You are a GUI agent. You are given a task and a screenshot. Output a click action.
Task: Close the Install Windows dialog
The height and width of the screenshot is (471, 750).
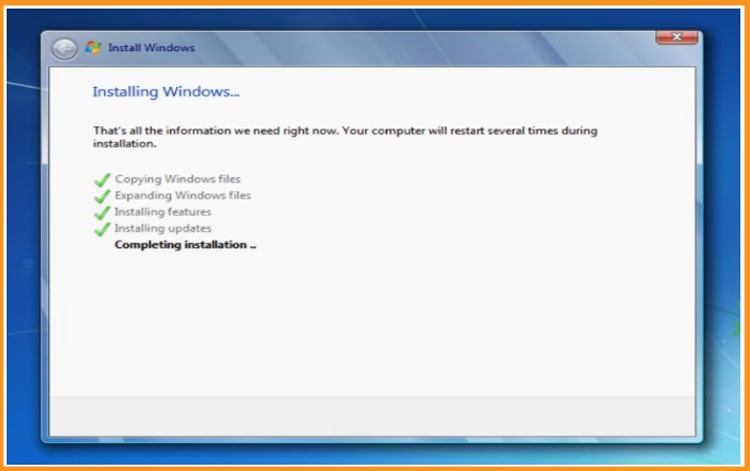pos(676,37)
